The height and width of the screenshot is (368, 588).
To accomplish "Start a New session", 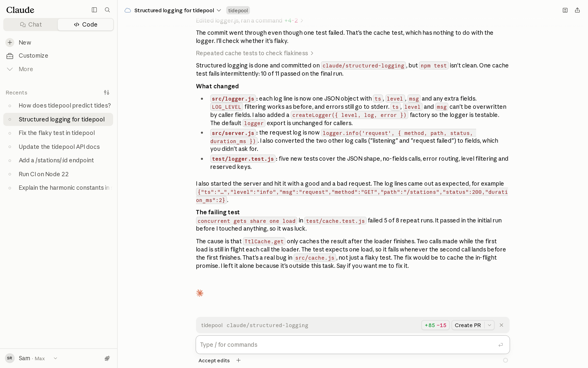I will pyautogui.click(x=58, y=42).
